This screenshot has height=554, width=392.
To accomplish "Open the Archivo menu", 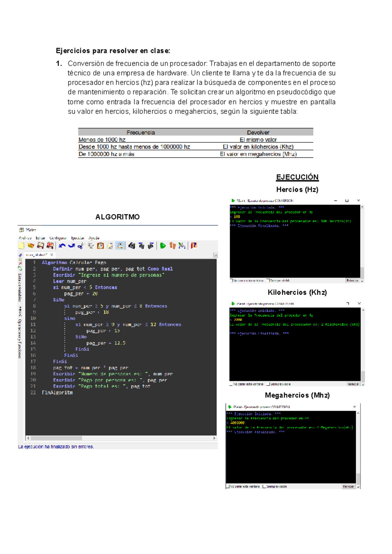I will pyautogui.click(x=25, y=238).
